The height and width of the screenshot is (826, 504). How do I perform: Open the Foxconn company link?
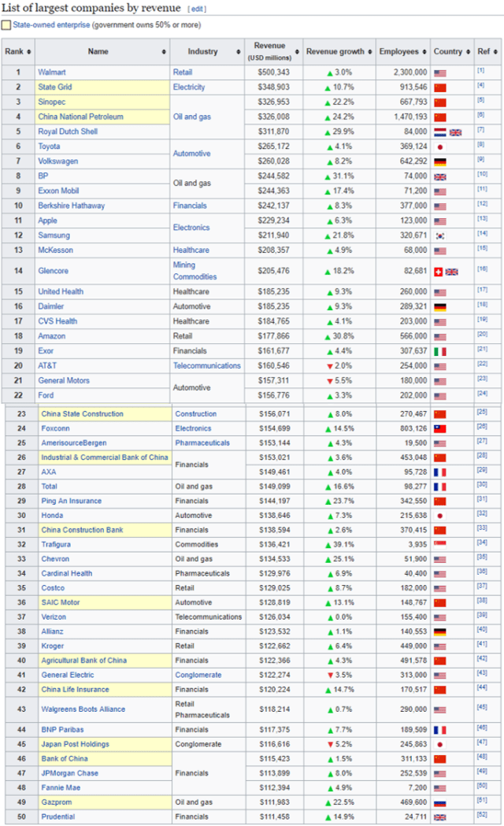pos(55,429)
